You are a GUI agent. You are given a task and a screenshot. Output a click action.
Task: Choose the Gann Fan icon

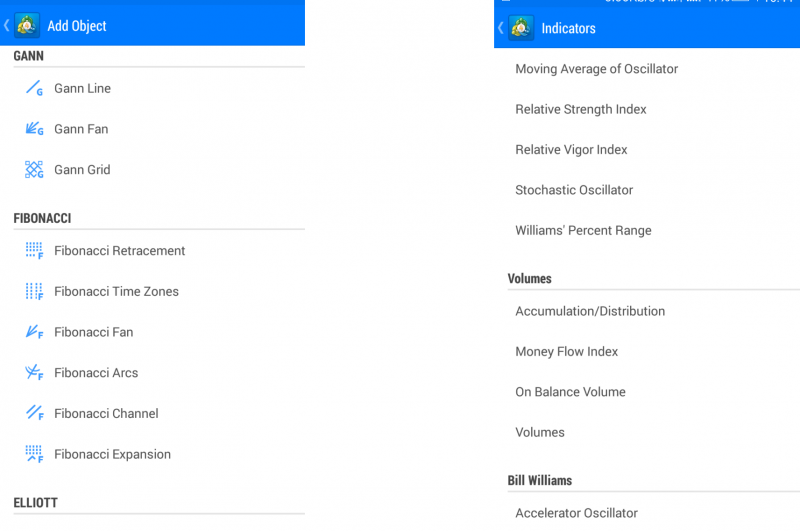tap(34, 129)
